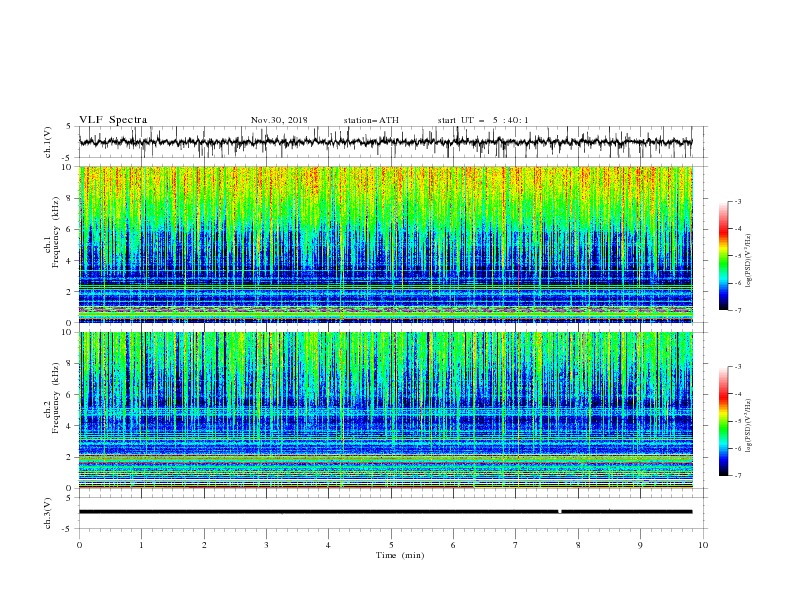
Task: Click the thick black ch.3 voltage trace
Action: [386, 512]
